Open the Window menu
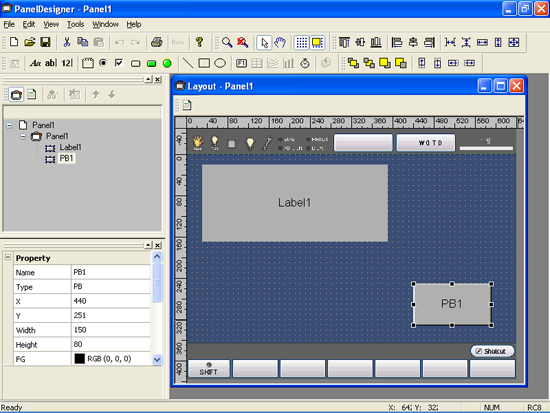The image size is (550, 413). coord(105,24)
